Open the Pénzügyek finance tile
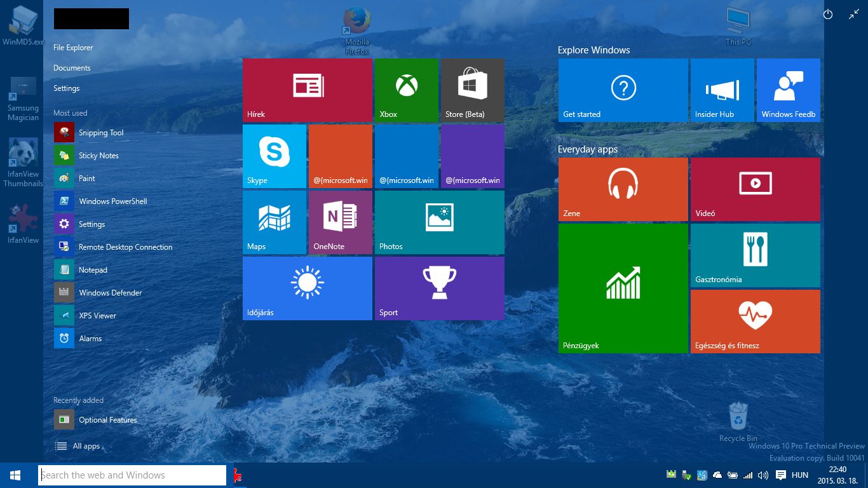 coord(623,288)
